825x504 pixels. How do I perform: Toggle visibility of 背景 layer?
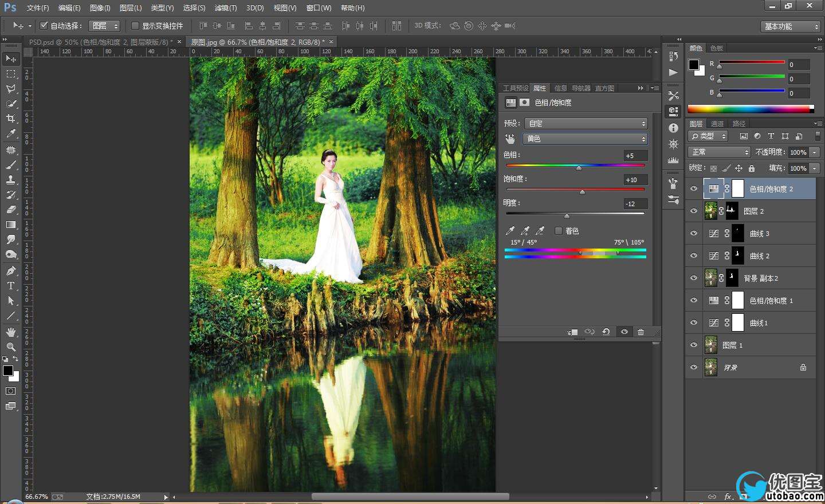pos(694,368)
